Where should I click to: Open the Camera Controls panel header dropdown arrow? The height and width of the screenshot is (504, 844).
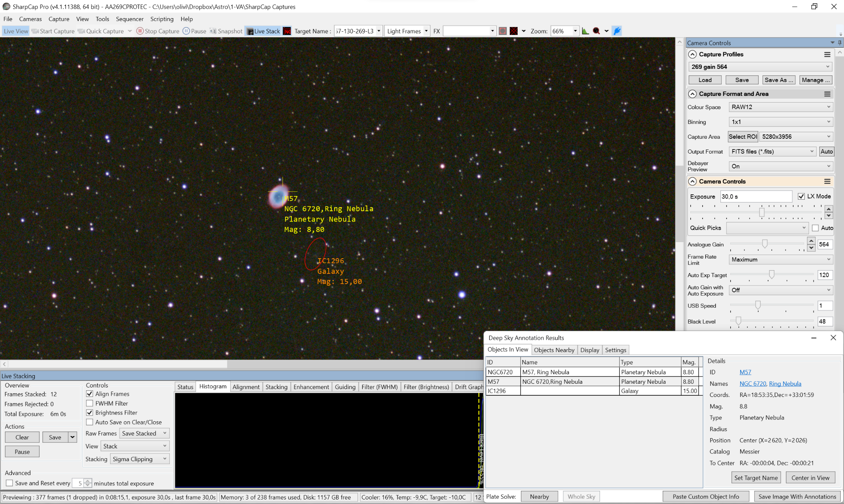pyautogui.click(x=832, y=43)
